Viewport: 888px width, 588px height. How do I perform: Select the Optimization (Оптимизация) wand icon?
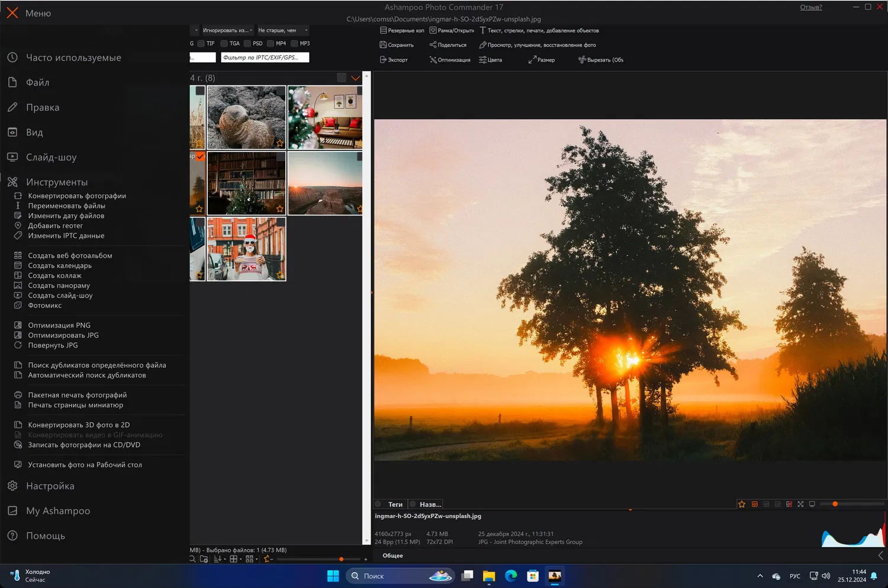pyautogui.click(x=433, y=60)
